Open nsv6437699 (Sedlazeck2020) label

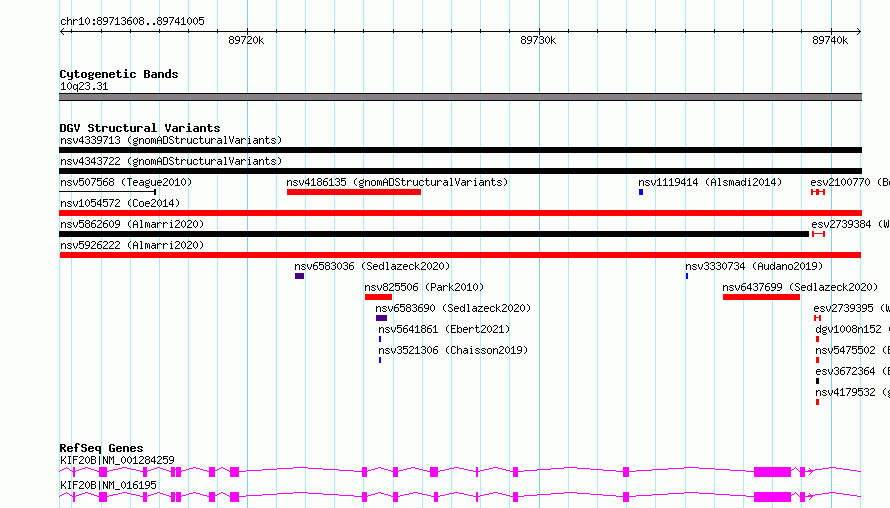click(800, 287)
